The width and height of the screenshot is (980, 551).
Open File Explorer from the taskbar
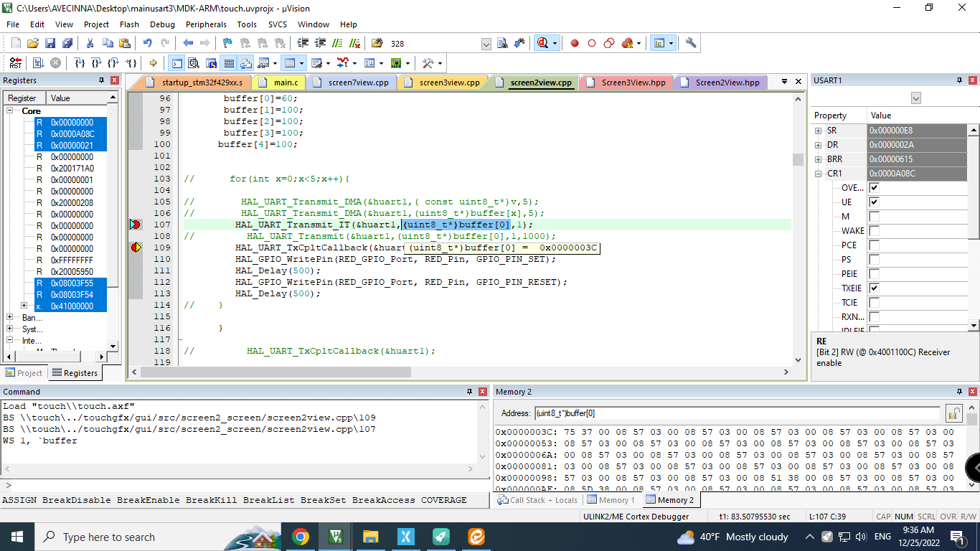tap(370, 537)
